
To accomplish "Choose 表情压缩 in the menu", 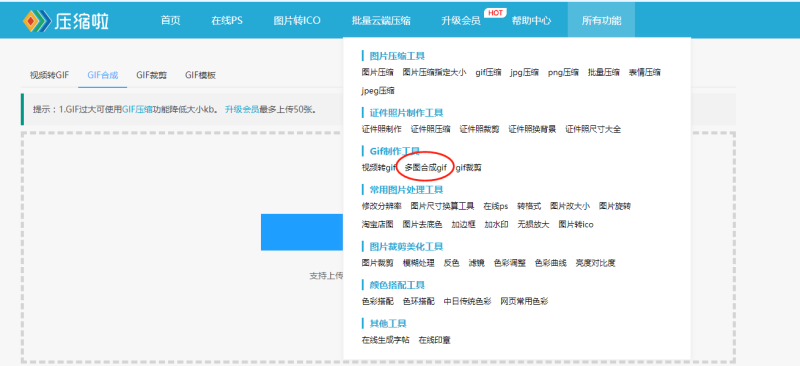I will click(x=644, y=72).
